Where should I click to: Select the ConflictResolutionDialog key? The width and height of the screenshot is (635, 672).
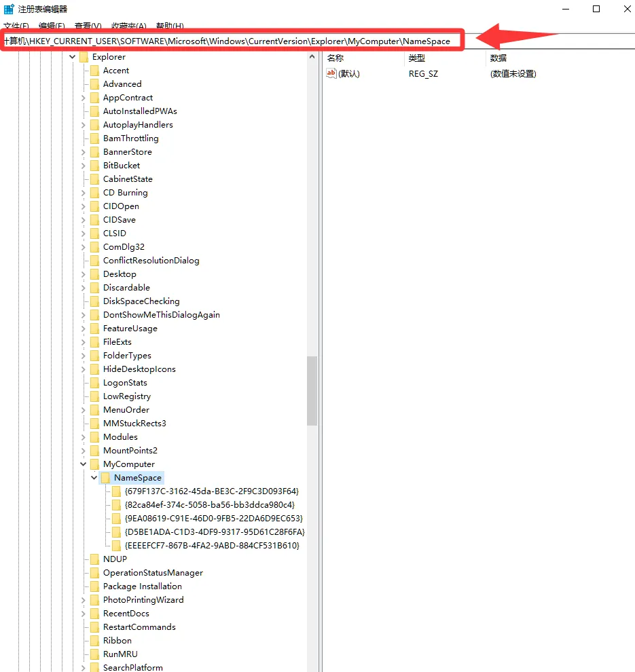pos(151,261)
